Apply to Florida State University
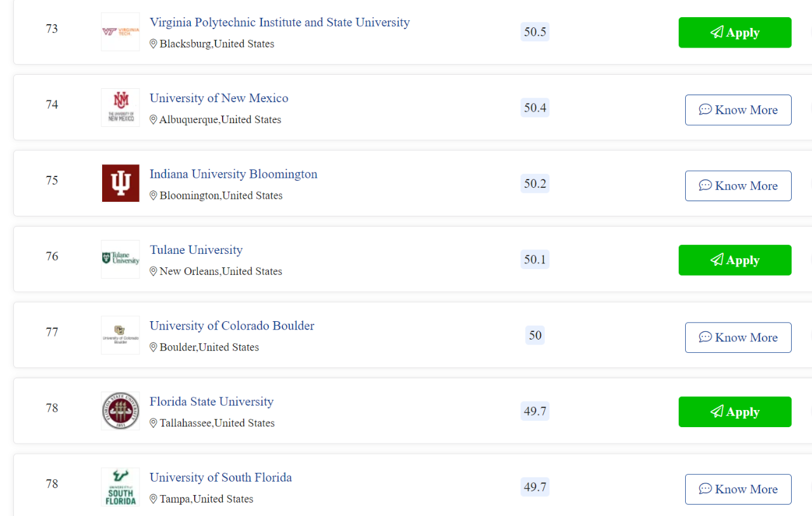812x516 pixels. tap(735, 412)
